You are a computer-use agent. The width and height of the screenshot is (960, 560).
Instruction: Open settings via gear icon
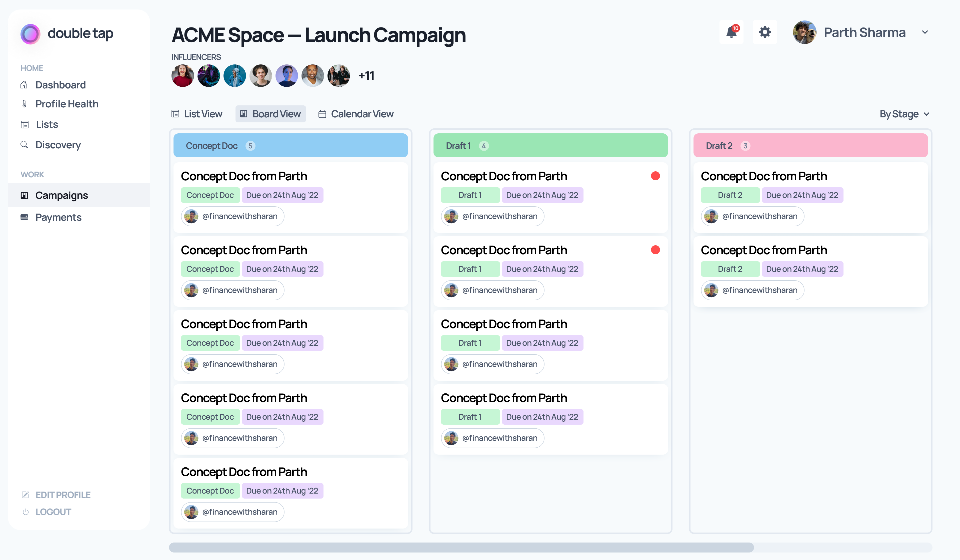764,32
